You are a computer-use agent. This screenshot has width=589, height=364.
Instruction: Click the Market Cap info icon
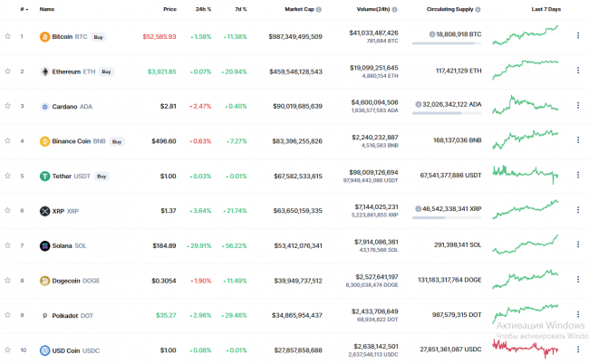pyautogui.click(x=319, y=9)
